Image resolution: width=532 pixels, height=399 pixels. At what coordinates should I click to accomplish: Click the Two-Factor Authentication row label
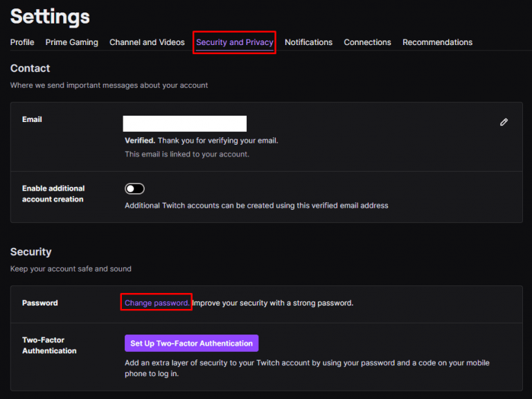49,345
